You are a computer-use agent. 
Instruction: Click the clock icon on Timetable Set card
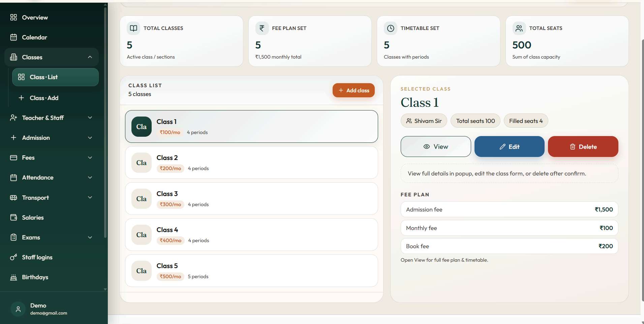(x=390, y=28)
